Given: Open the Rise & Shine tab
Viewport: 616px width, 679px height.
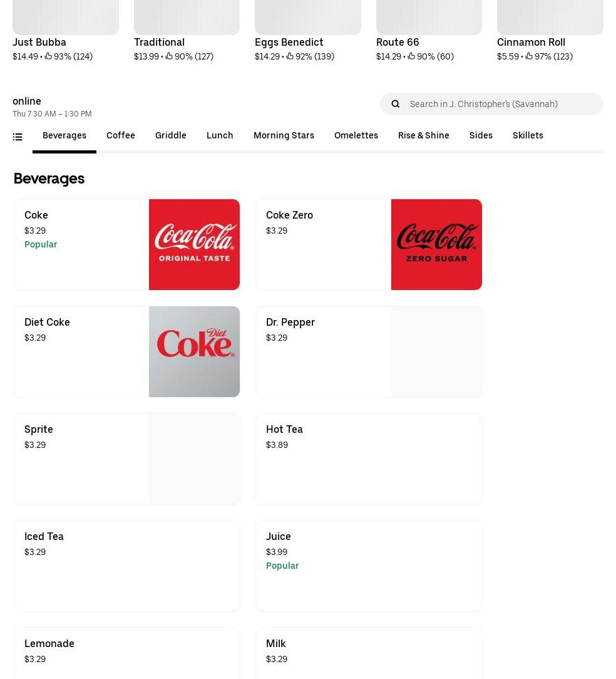Looking at the screenshot, I should coord(423,135).
